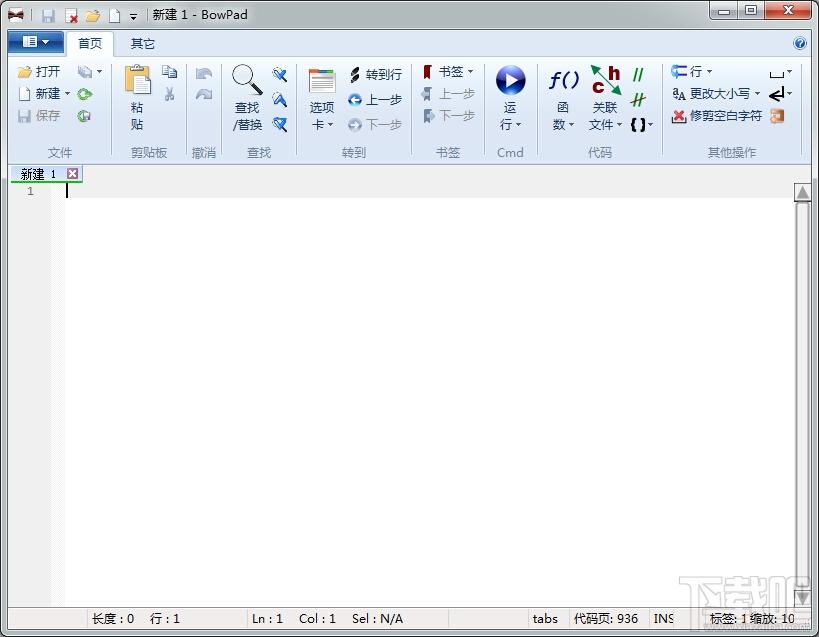Image resolution: width=819 pixels, height=637 pixels.
Task: Open the Find/Replace magnifier tool
Action: (247, 79)
